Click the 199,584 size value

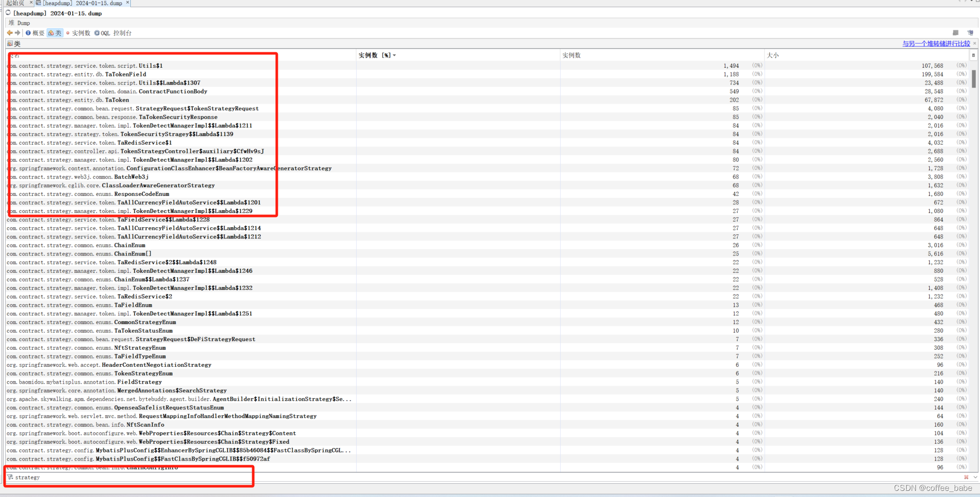932,74
